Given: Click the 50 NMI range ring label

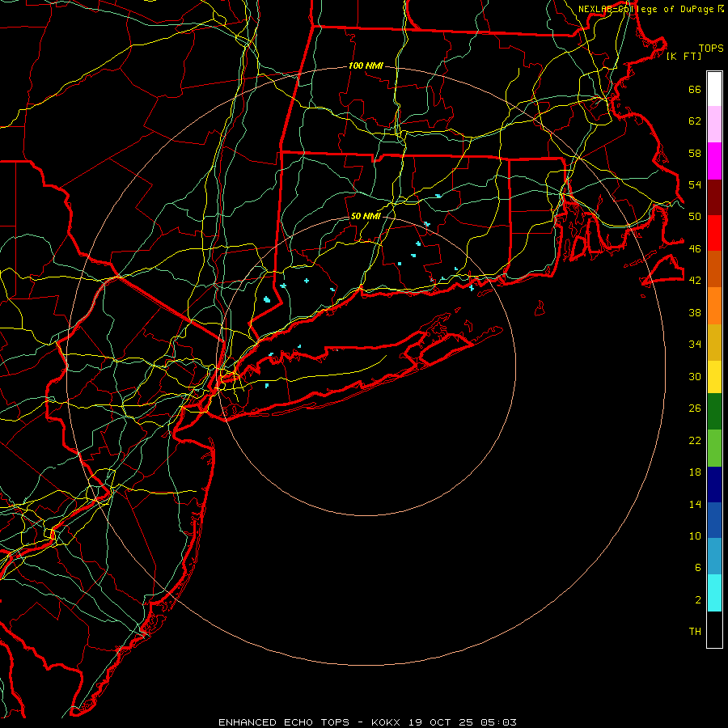Looking at the screenshot, I should coord(366,216).
